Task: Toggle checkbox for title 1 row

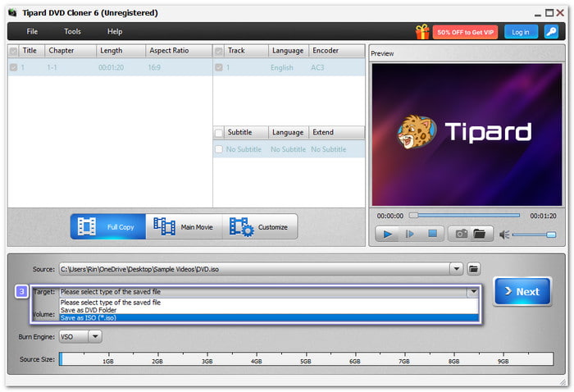Action: [14, 67]
